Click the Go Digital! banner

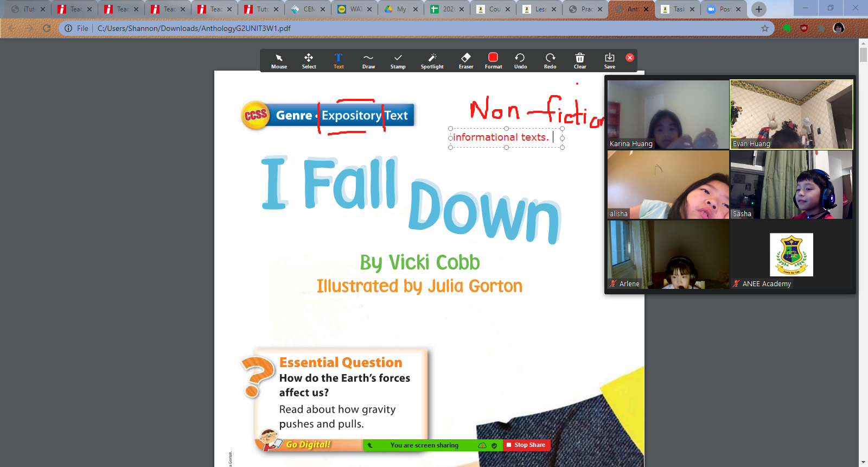point(308,445)
